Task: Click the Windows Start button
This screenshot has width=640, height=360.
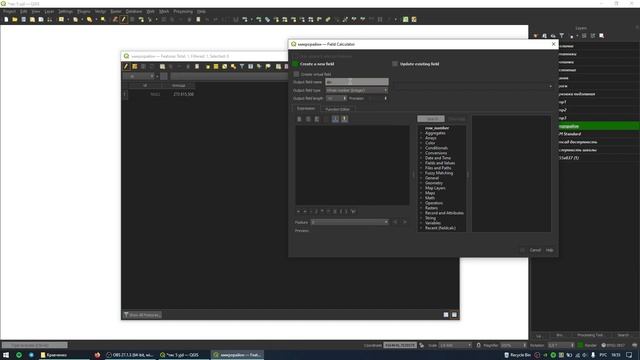Action: (6, 355)
